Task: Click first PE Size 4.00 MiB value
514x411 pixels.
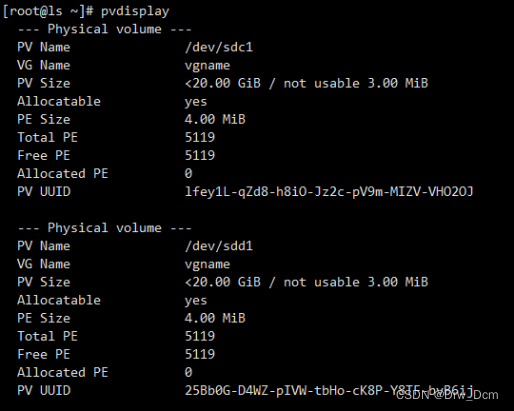Action: point(215,119)
